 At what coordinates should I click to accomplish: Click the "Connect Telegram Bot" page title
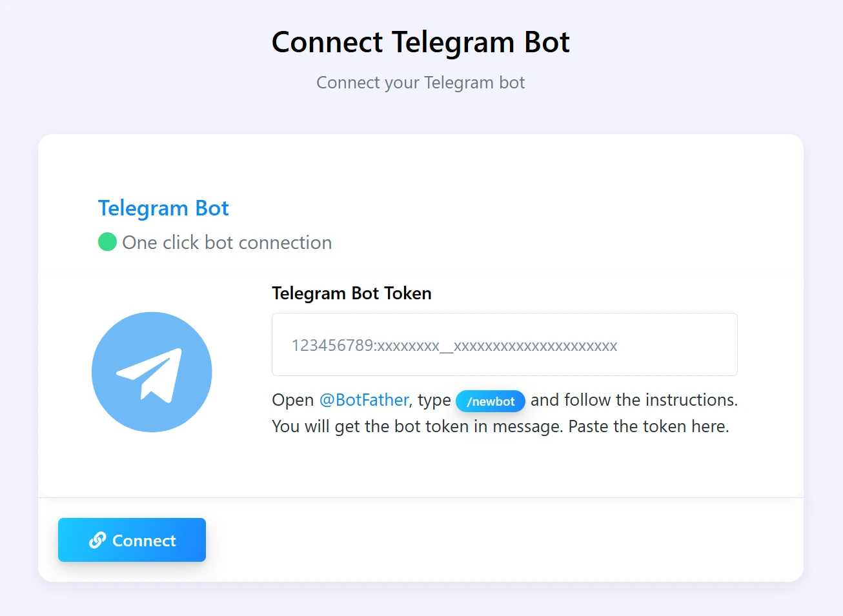pos(421,43)
